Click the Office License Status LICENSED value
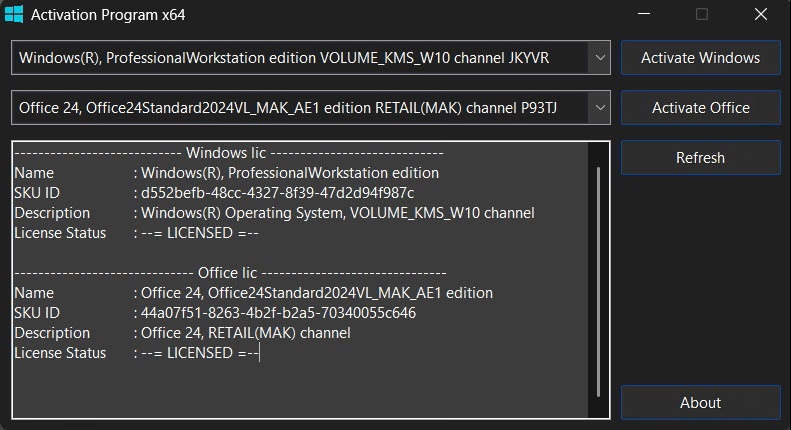This screenshot has width=791, height=430. pyautogui.click(x=200, y=353)
